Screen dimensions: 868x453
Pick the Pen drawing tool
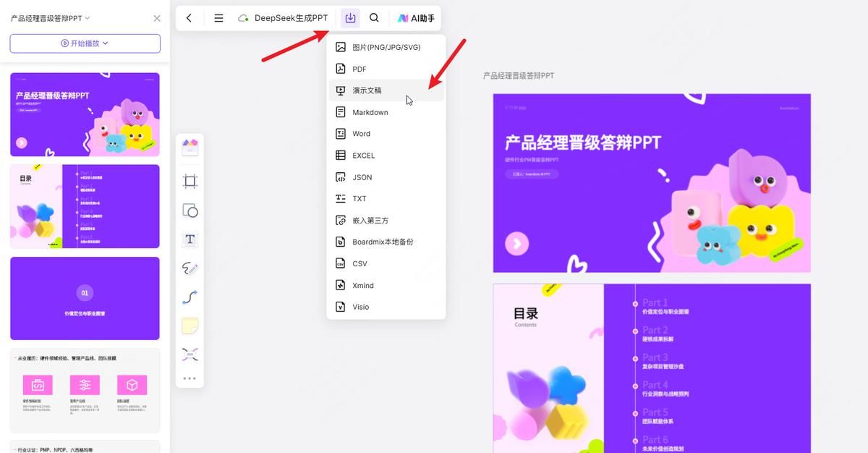click(x=190, y=268)
